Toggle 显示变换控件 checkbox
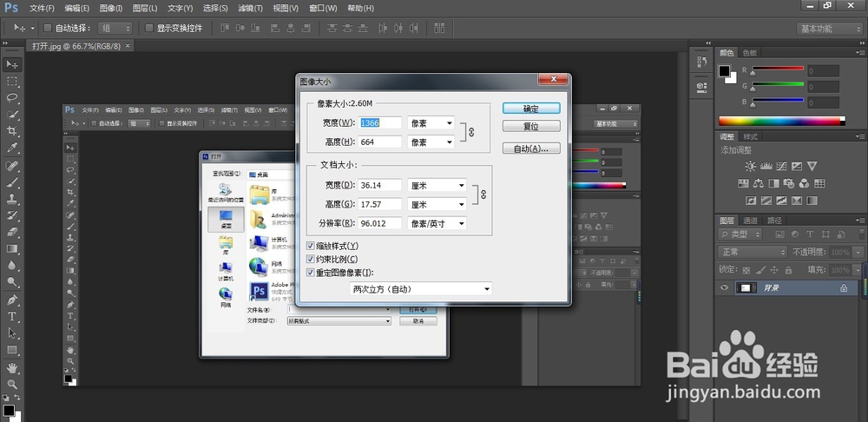 coord(149,28)
